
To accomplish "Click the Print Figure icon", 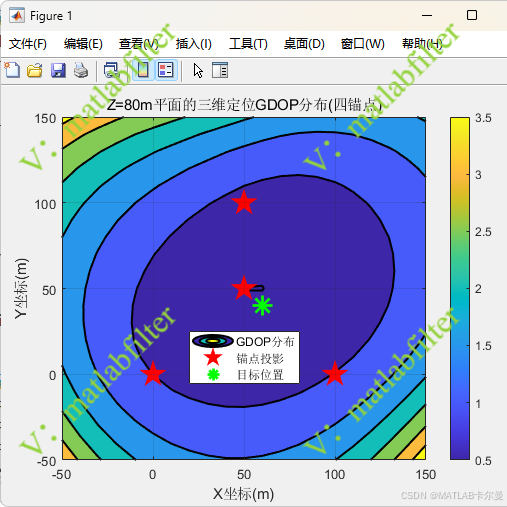I will 81,70.
